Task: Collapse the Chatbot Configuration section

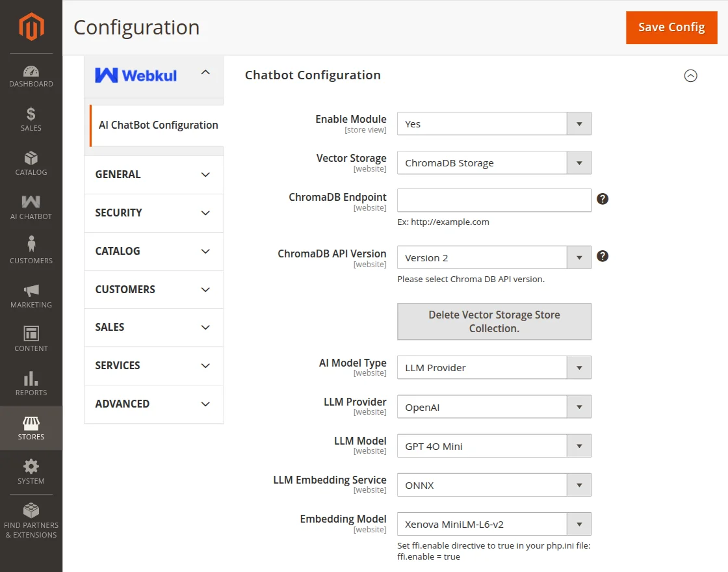Action: coord(690,76)
